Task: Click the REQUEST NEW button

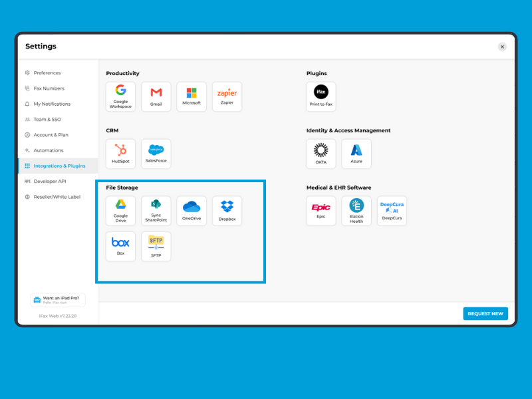Action: click(x=485, y=313)
